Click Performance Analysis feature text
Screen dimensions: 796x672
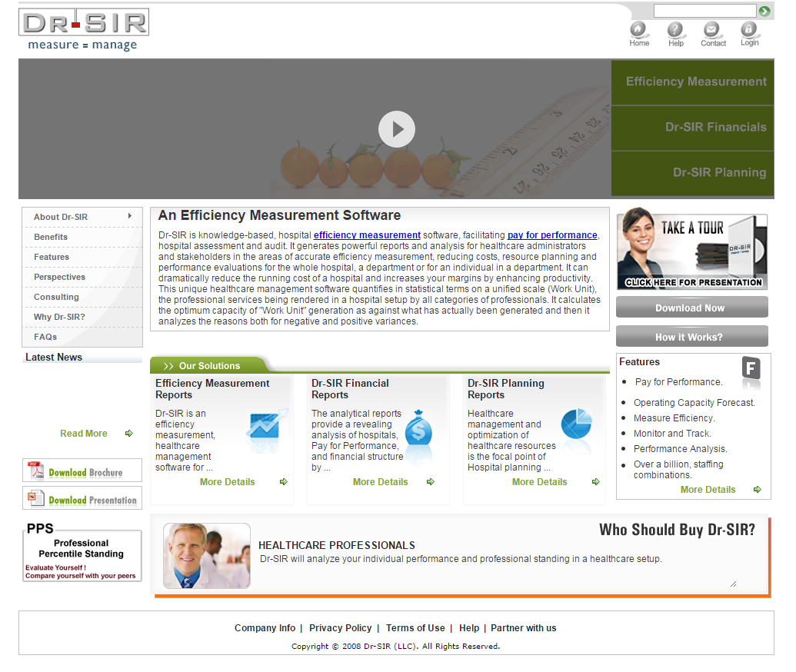point(681,449)
